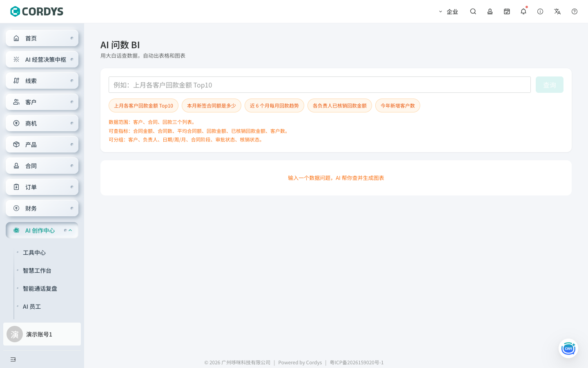Click the search magnifier icon
The width and height of the screenshot is (588, 368).
(473, 11)
